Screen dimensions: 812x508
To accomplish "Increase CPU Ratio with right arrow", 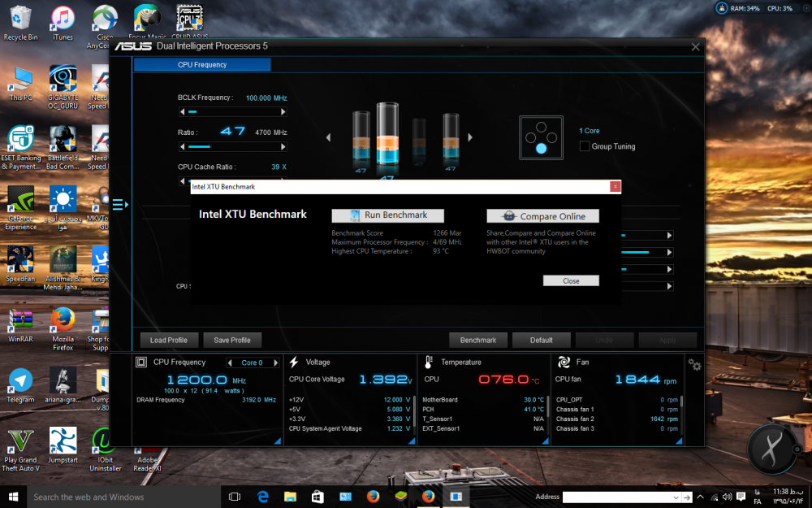I will coord(283,147).
